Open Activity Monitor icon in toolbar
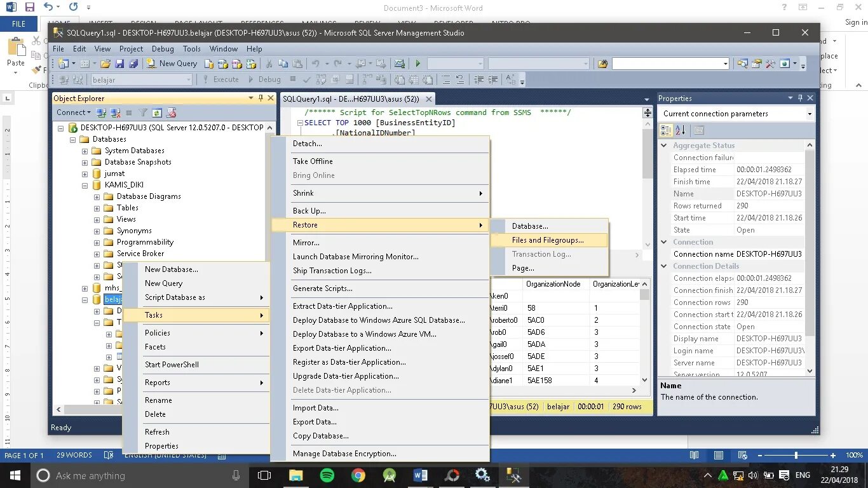Viewport: 868px width, 488px height. point(399,64)
